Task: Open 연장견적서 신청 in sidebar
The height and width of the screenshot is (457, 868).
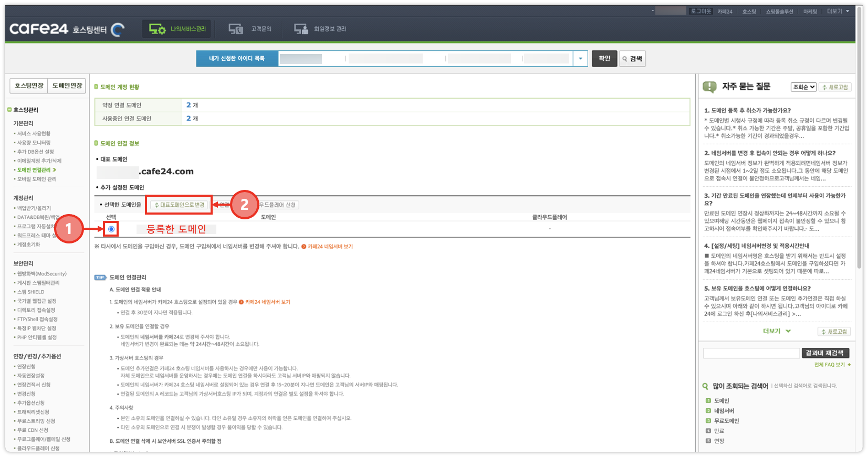Action: pos(34,385)
